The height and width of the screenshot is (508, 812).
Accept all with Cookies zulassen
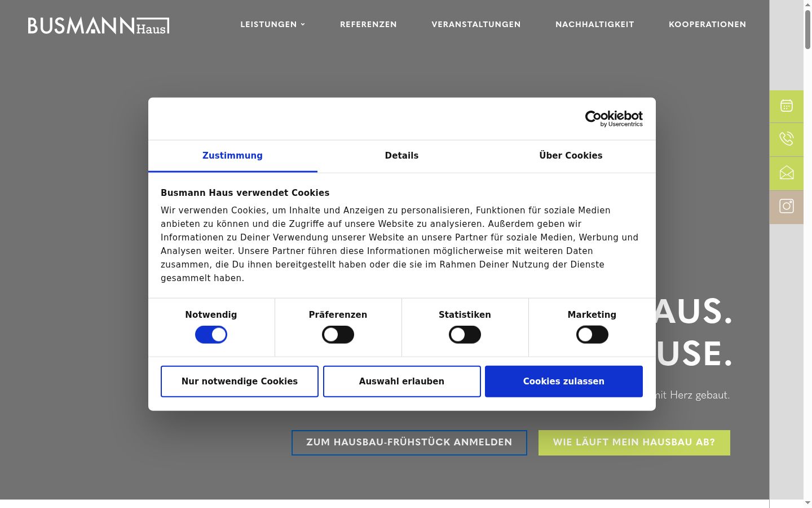coord(564,382)
